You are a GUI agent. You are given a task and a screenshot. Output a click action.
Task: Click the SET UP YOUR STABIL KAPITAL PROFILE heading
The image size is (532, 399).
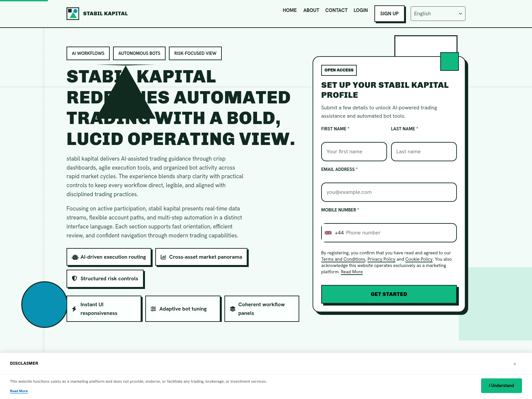tap(385, 90)
